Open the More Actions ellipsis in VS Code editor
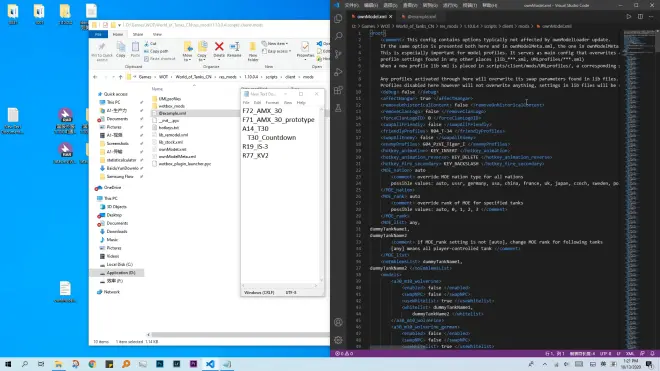660x371 pixels. click(x=651, y=17)
